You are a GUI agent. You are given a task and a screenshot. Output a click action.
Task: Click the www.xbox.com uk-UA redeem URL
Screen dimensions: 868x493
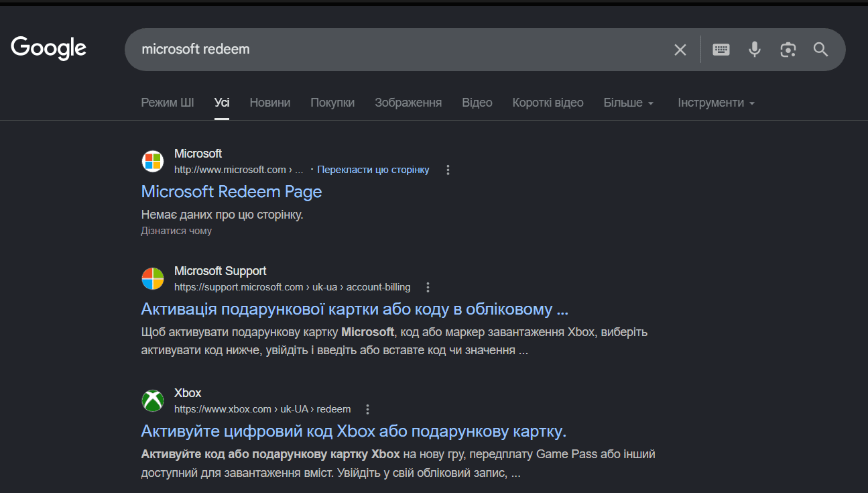tap(262, 409)
